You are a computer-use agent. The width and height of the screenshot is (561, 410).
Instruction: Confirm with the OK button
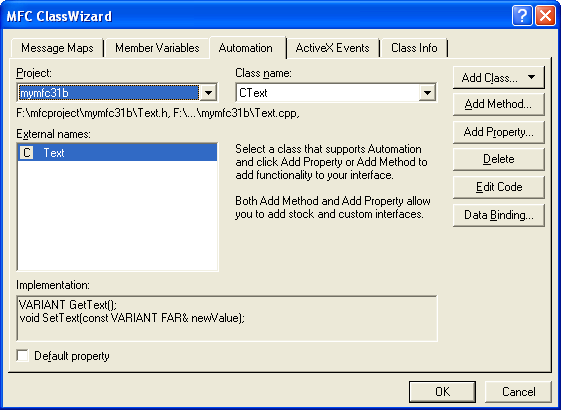[x=442, y=392]
